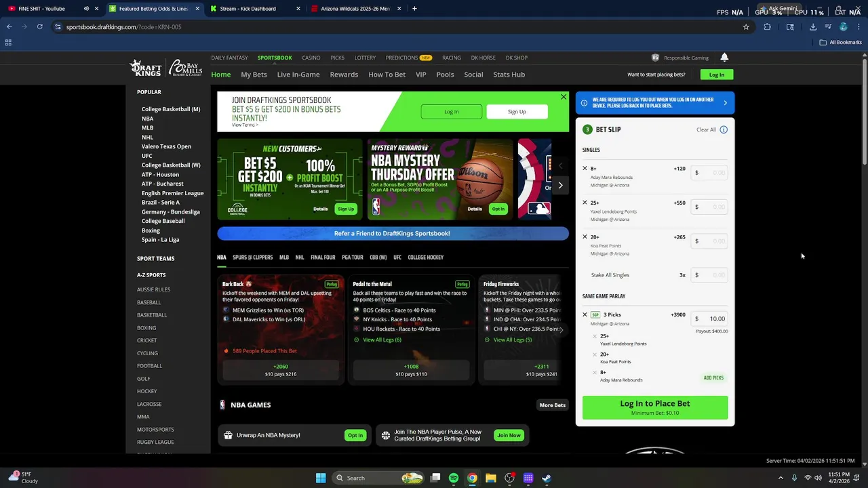
Task: Remove Yaxel Lendeborg Points 25+ single
Action: click(x=585, y=203)
